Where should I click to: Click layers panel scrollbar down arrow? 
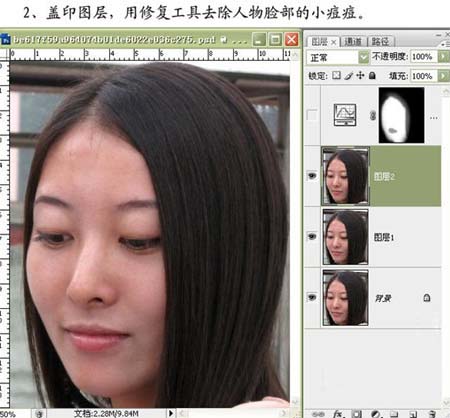446,403
